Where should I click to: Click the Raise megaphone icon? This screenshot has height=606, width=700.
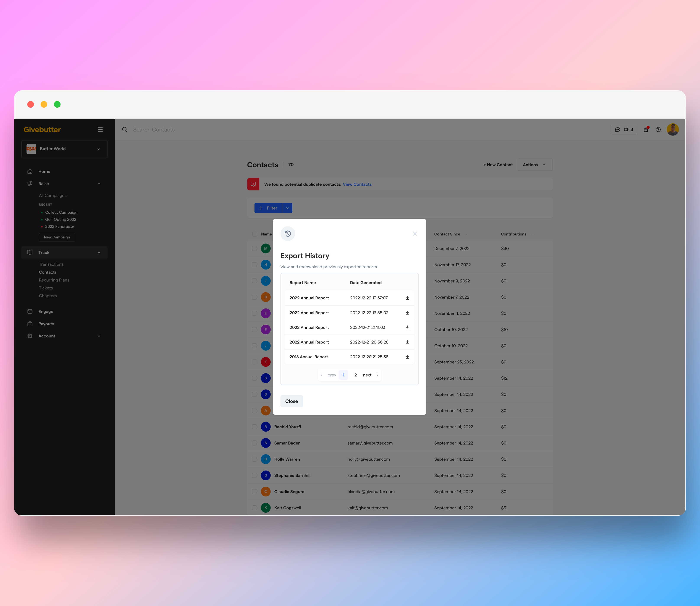(30, 184)
